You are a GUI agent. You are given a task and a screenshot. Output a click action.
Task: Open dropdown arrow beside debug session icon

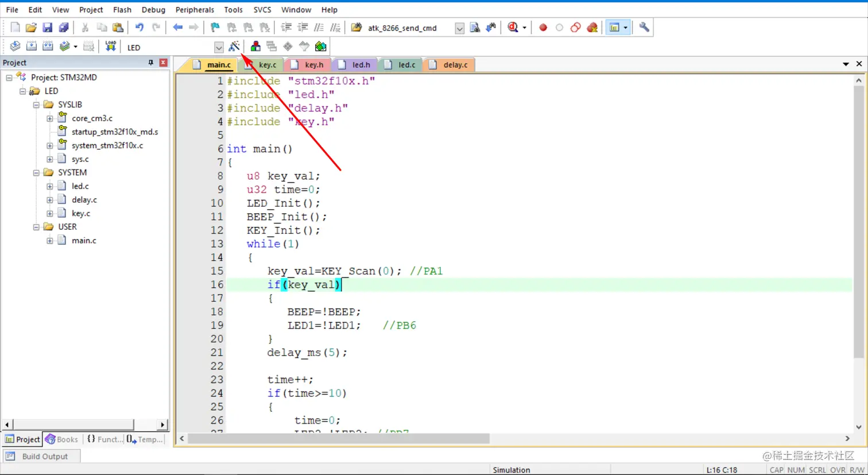[x=524, y=28]
